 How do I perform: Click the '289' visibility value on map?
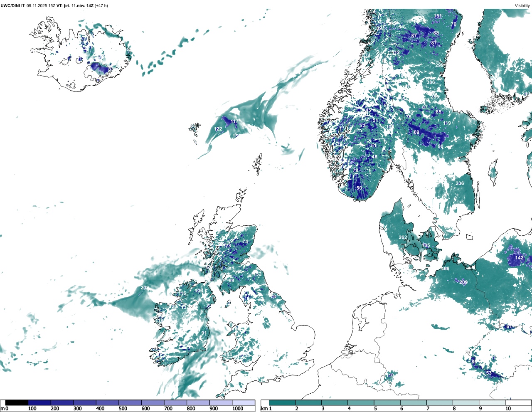pyautogui.click(x=435, y=97)
